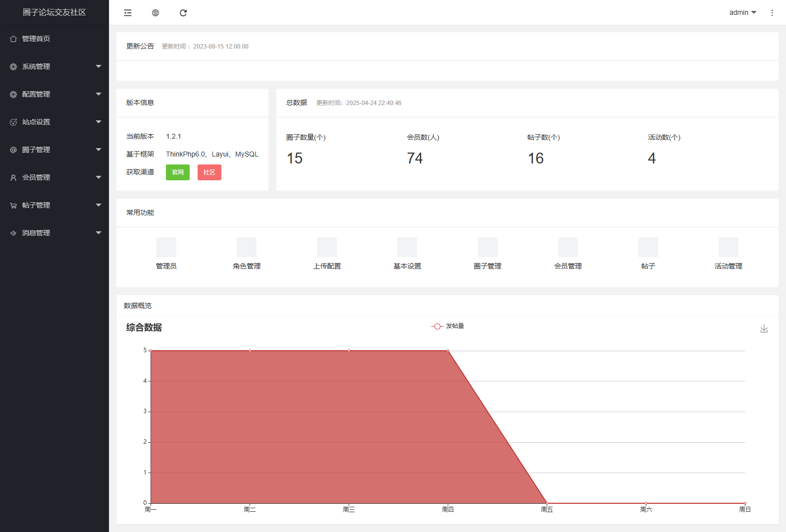Image resolution: width=786 pixels, height=532 pixels.
Task: Open the vertical three-dot more menu
Action: tap(772, 13)
